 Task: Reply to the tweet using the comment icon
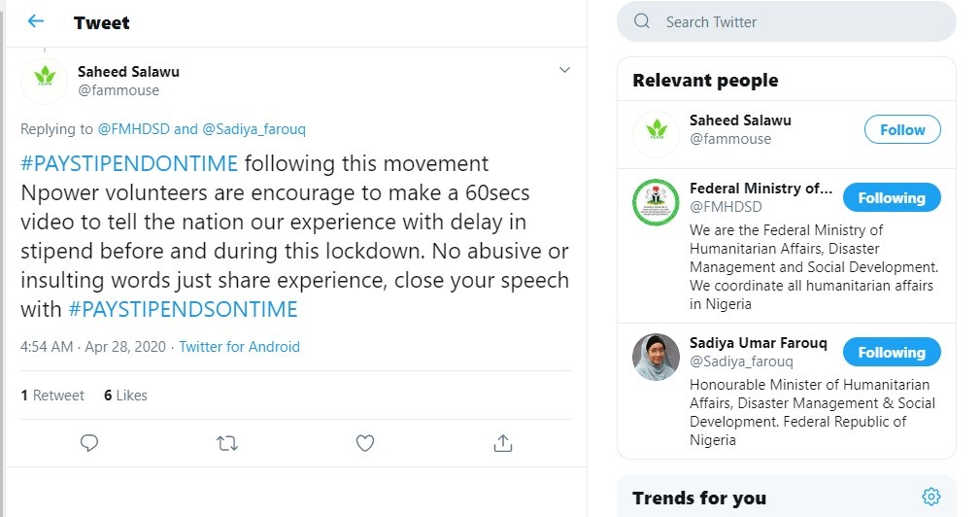click(89, 443)
